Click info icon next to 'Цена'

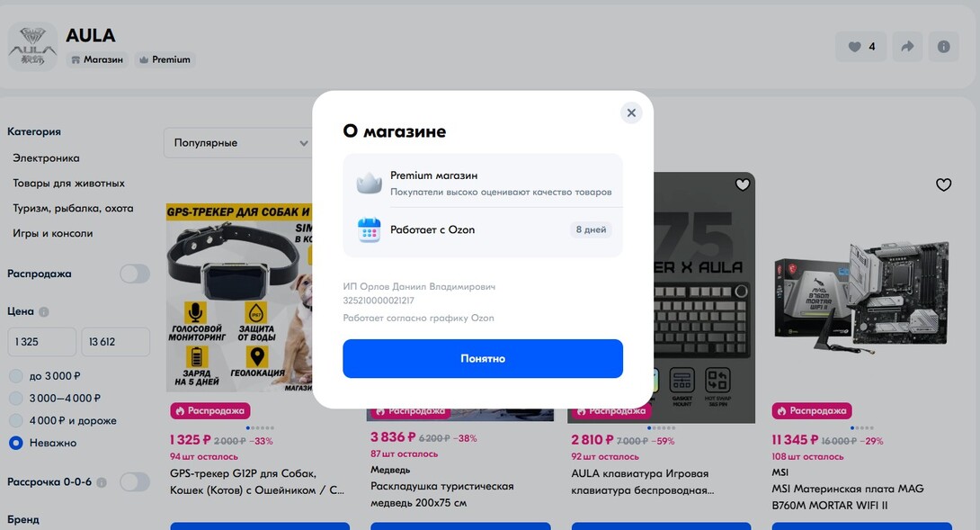(44, 311)
